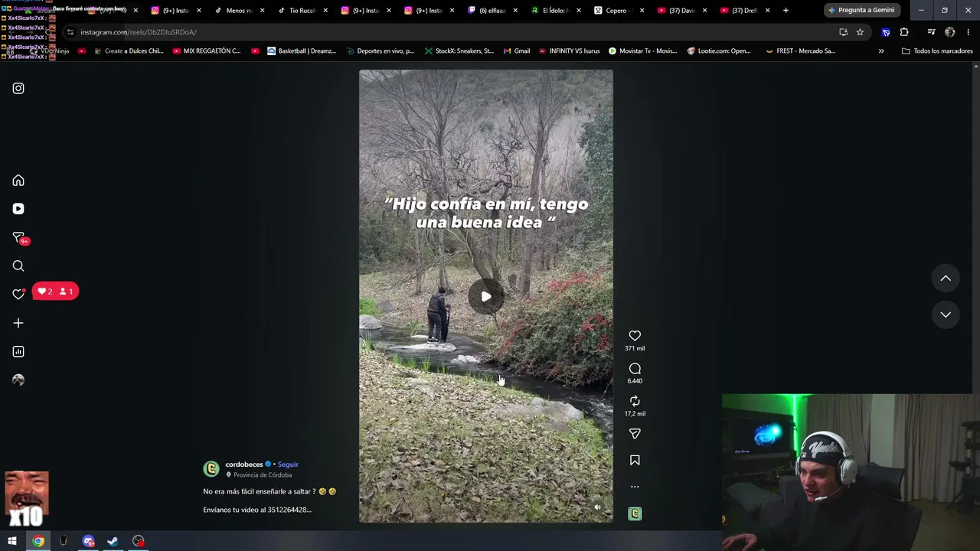This screenshot has height=551, width=980.
Task: Toggle the reel's sound with the speaker icon
Action: (x=598, y=507)
